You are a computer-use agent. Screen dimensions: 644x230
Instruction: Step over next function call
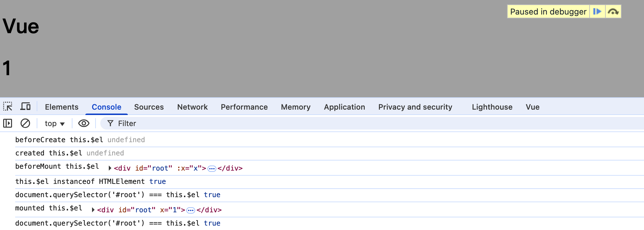(613, 12)
